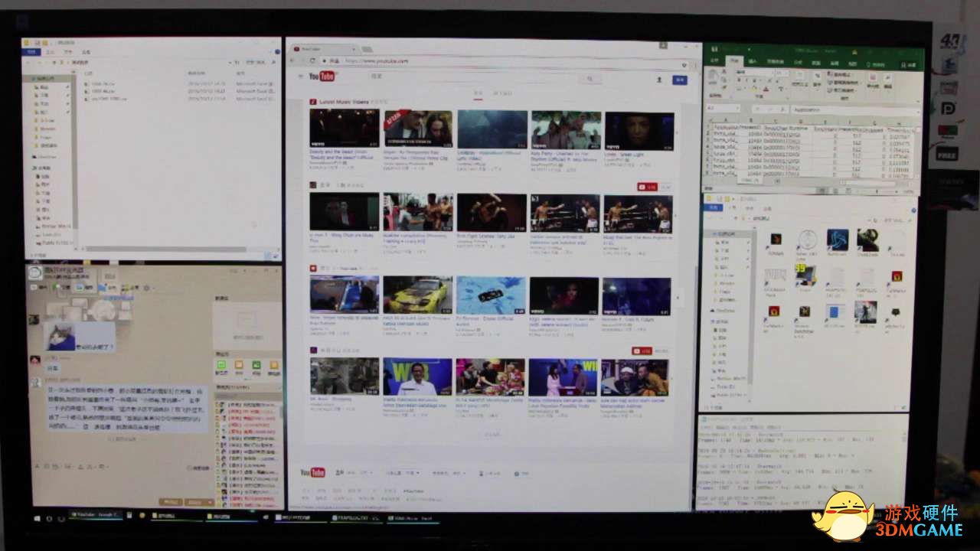The width and height of the screenshot is (980, 551).
Task: Open the blue File tab in the right Explorer
Action: pos(714,207)
